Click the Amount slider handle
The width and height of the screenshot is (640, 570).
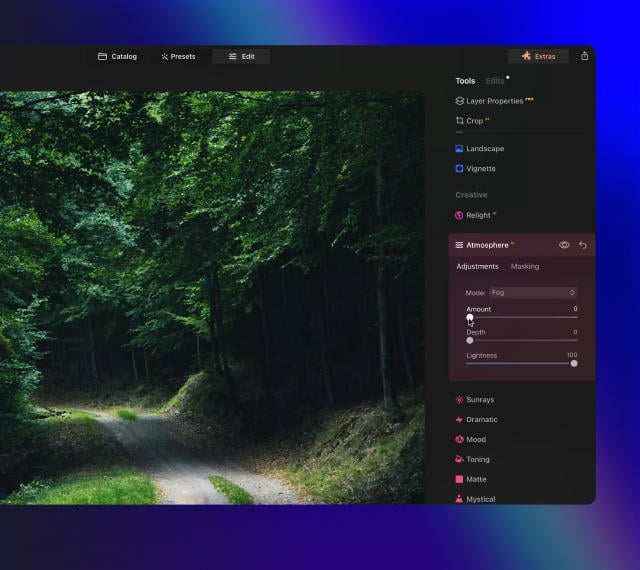pos(470,317)
